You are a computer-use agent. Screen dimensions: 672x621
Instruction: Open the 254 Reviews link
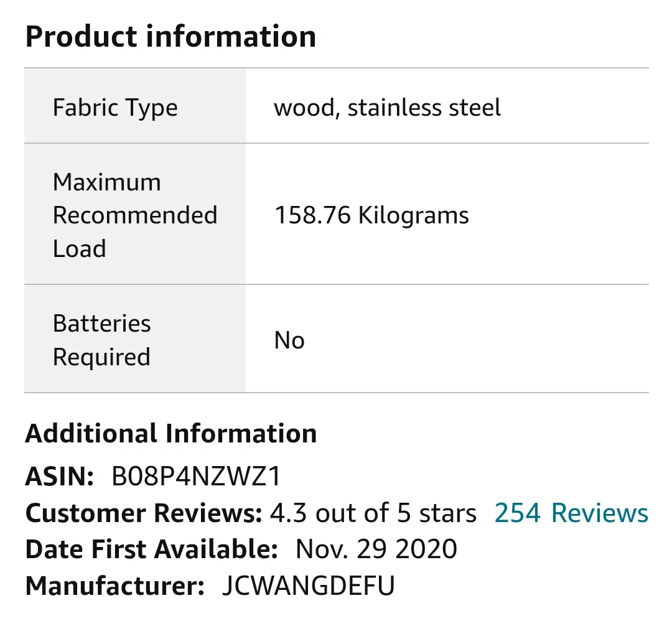click(x=571, y=513)
